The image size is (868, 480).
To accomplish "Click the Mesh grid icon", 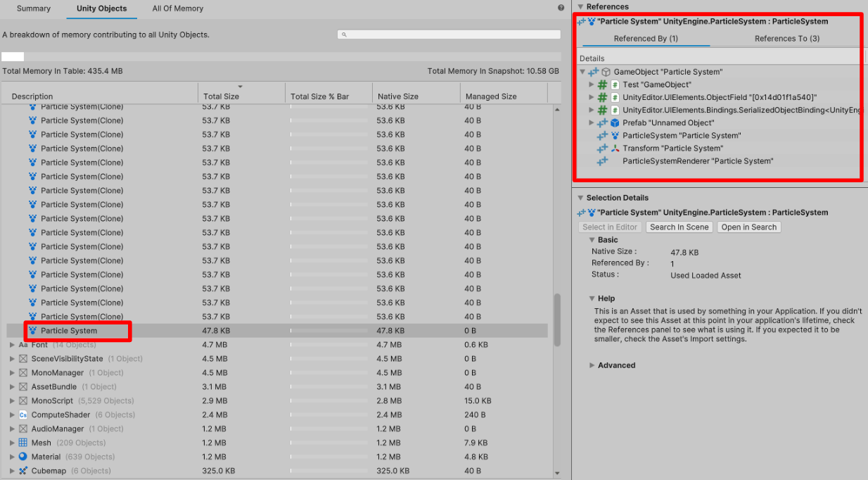I will click(x=23, y=443).
